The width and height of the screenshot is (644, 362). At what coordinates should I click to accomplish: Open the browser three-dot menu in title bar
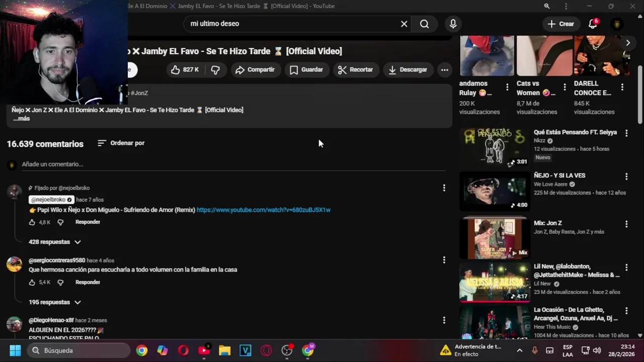click(x=566, y=6)
